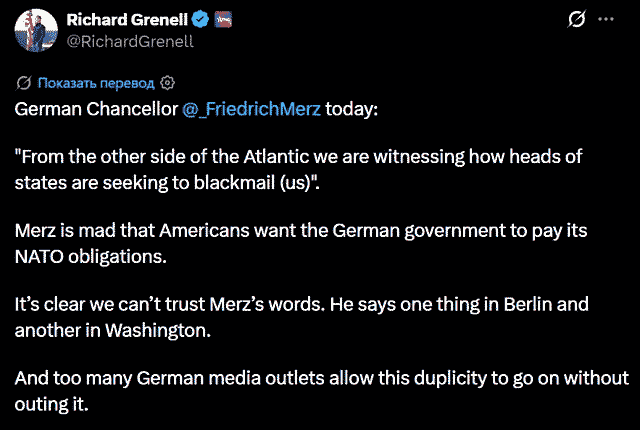640x430 pixels.
Task: Click the words 'German Chancellor' in the post
Action: point(96,109)
